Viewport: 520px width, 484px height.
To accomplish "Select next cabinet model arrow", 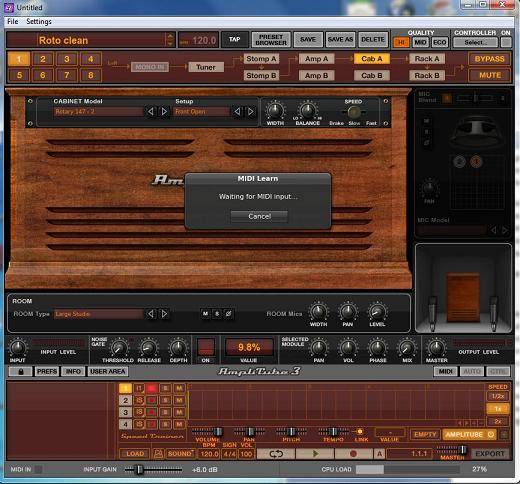I will click(164, 112).
